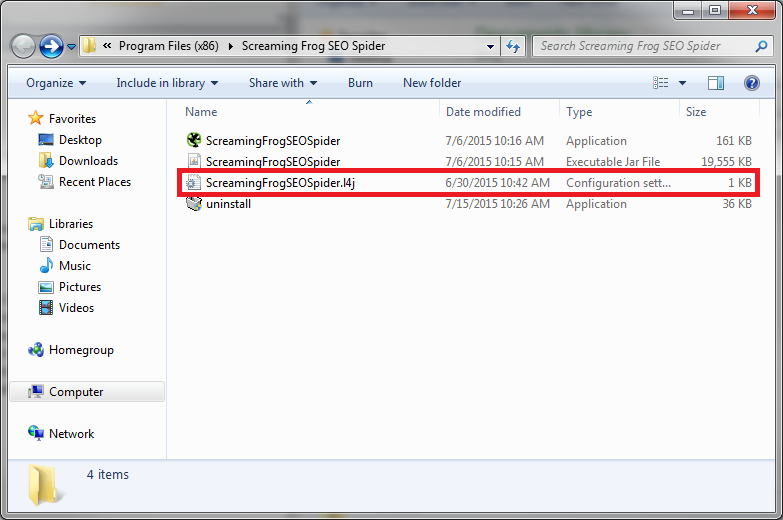Click the Back navigation arrow

pos(23,46)
